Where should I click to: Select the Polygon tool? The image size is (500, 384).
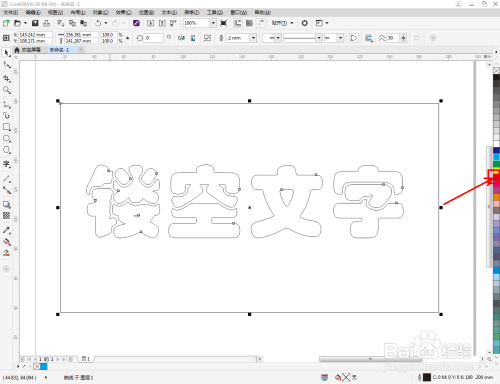6,150
